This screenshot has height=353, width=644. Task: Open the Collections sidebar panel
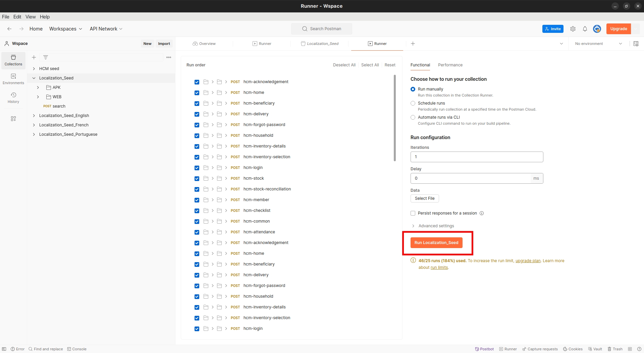[x=13, y=60]
